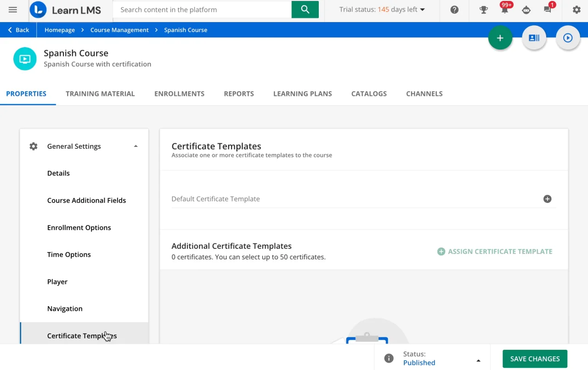588x370 pixels.
Task: Click the green plus create button
Action: coord(500,38)
